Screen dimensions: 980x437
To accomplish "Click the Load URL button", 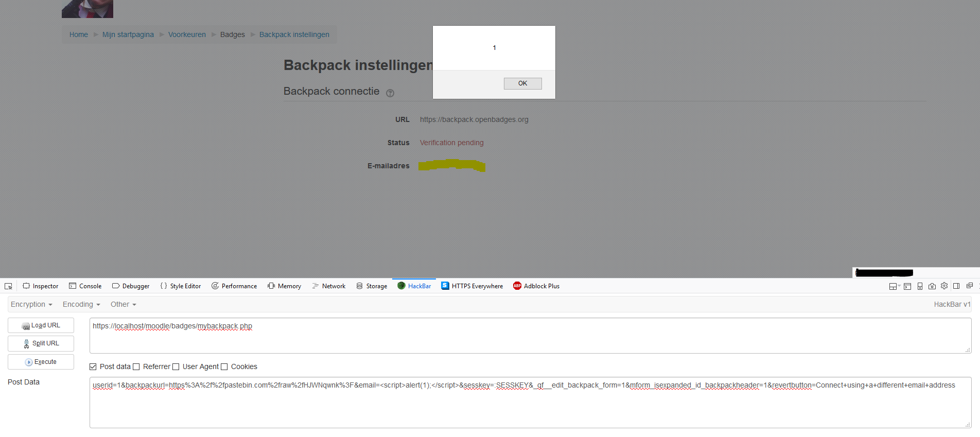I will click(x=41, y=325).
